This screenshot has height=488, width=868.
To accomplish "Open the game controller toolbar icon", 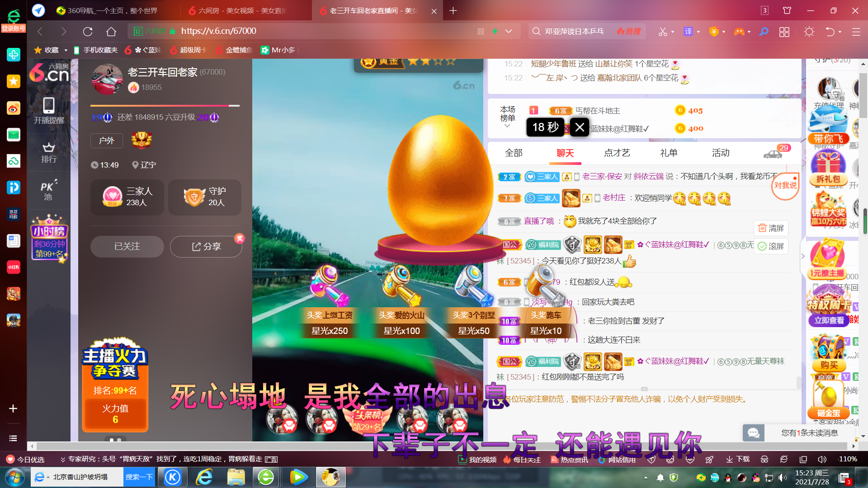I will click(739, 31).
